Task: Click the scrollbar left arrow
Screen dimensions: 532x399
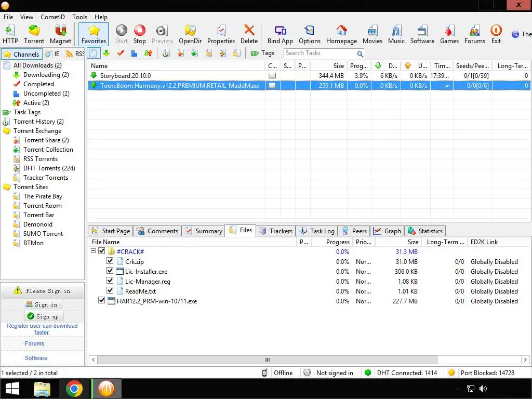Action: (93, 360)
